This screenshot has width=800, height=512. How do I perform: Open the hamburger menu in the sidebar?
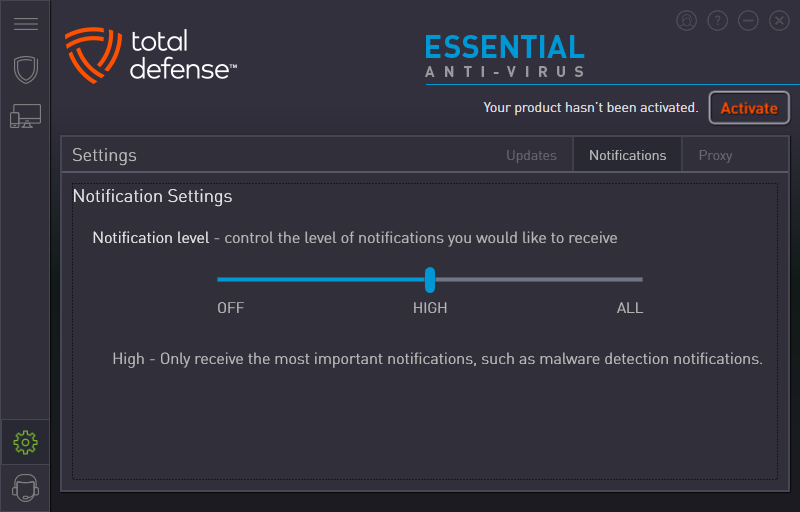pyautogui.click(x=25, y=24)
